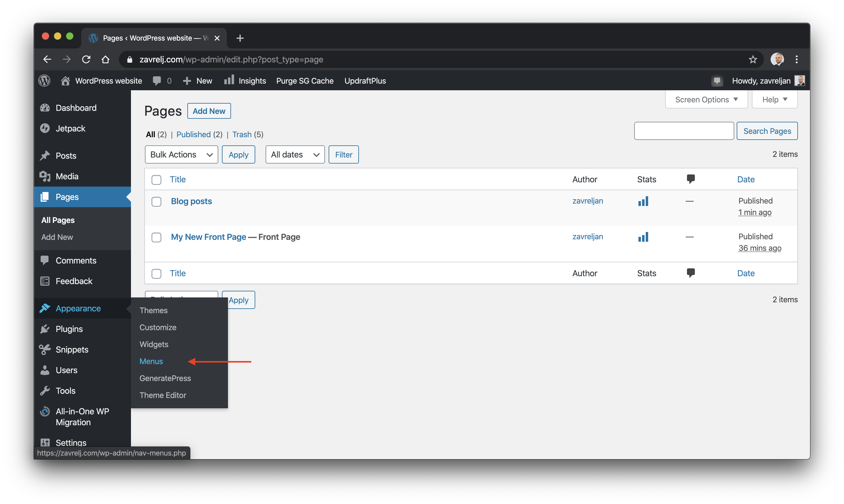Click the search pages input field
The height and width of the screenshot is (504, 844).
[684, 131]
